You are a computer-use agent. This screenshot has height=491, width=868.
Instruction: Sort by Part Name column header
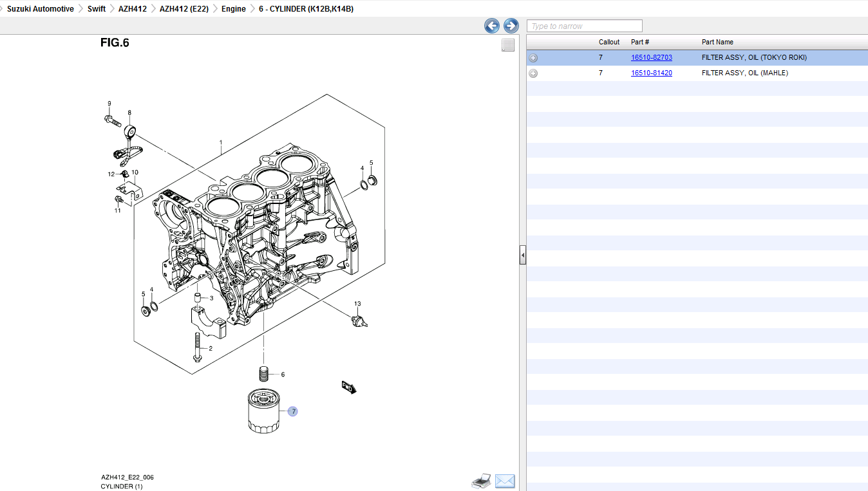717,42
